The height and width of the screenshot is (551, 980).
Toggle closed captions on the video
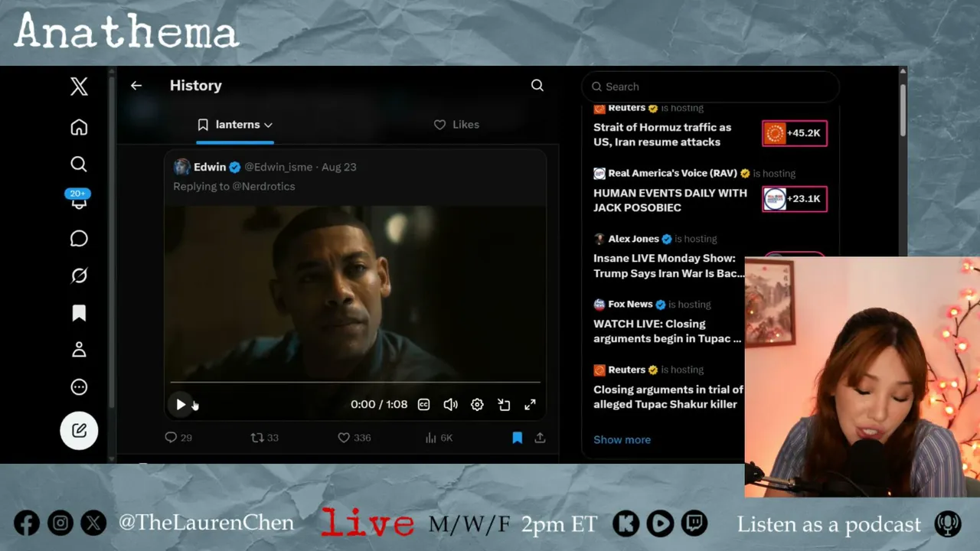tap(423, 405)
